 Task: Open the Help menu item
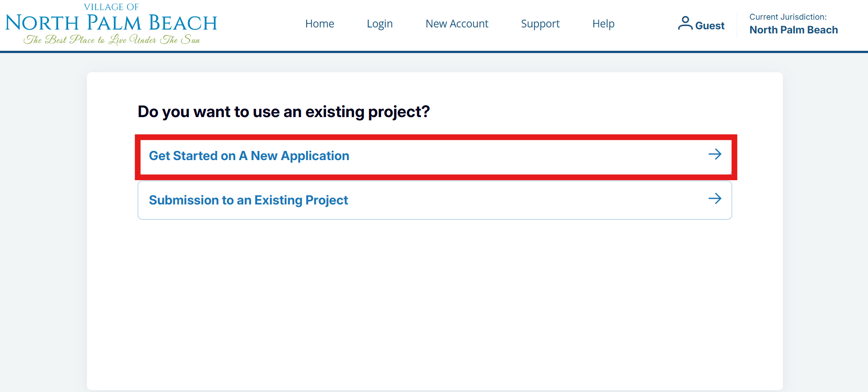click(603, 24)
